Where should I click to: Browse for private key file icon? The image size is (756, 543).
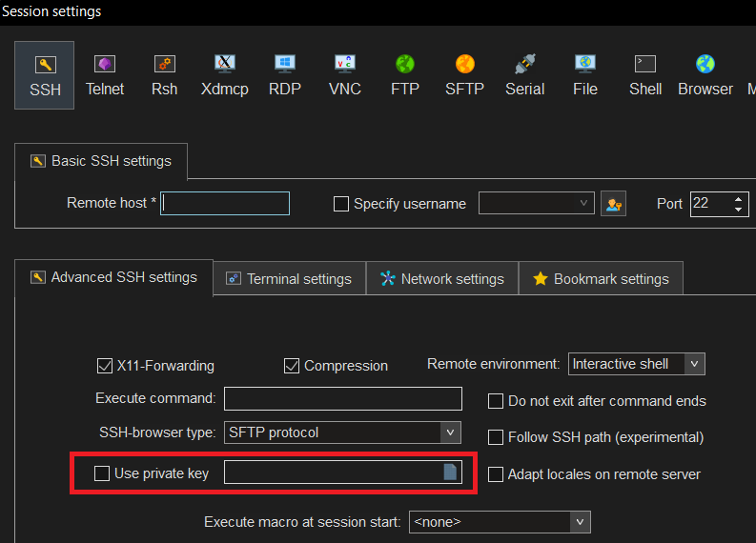451,473
